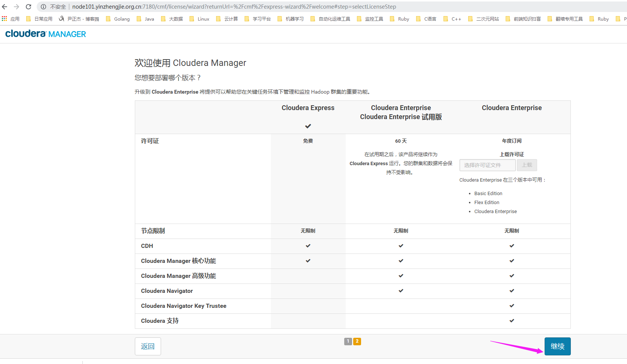627x364 pixels.
Task: Open the C语言 bookmark folder
Action: [x=426, y=19]
